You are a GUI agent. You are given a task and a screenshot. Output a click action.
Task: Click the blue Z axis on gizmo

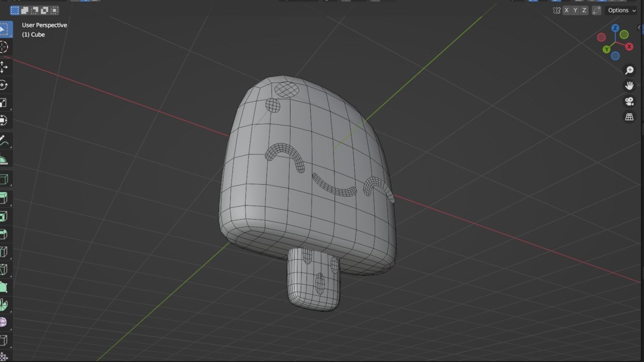coord(615,28)
